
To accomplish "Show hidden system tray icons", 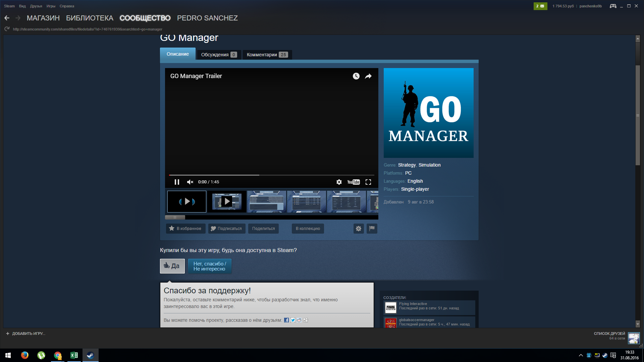I will click(x=581, y=355).
